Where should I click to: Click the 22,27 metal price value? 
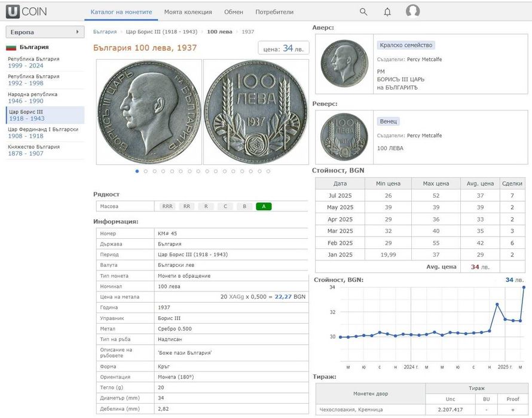(x=283, y=297)
